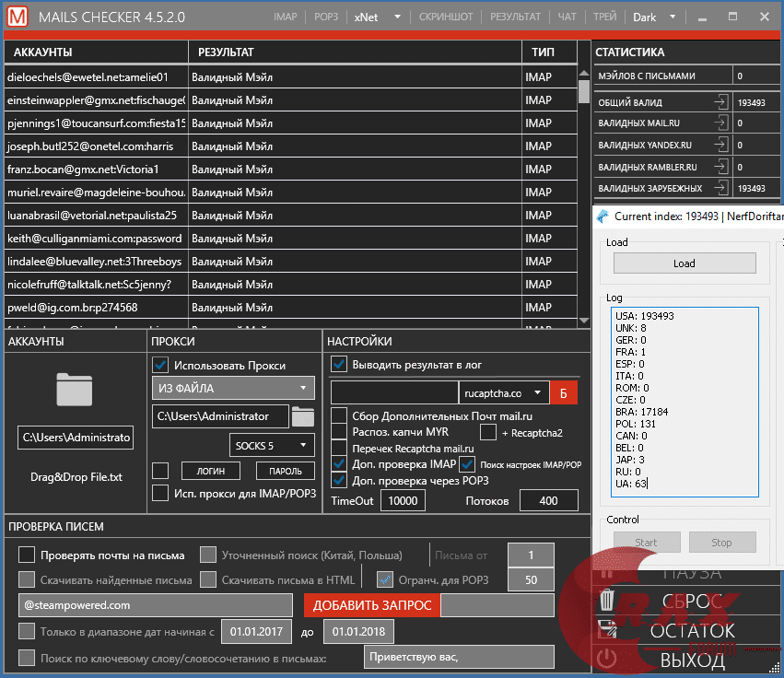Image resolution: width=784 pixels, height=678 pixels.
Task: Enable Проверять почты на письма
Action: [x=25, y=554]
